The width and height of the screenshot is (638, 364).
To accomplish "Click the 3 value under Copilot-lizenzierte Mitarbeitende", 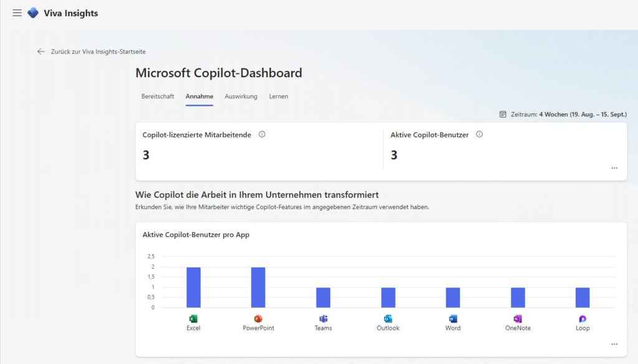I will [x=146, y=155].
